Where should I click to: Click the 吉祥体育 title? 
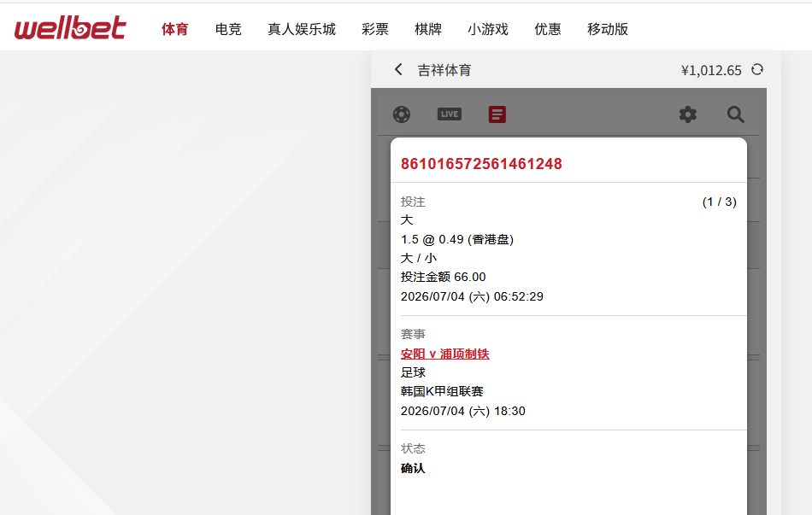click(x=444, y=70)
